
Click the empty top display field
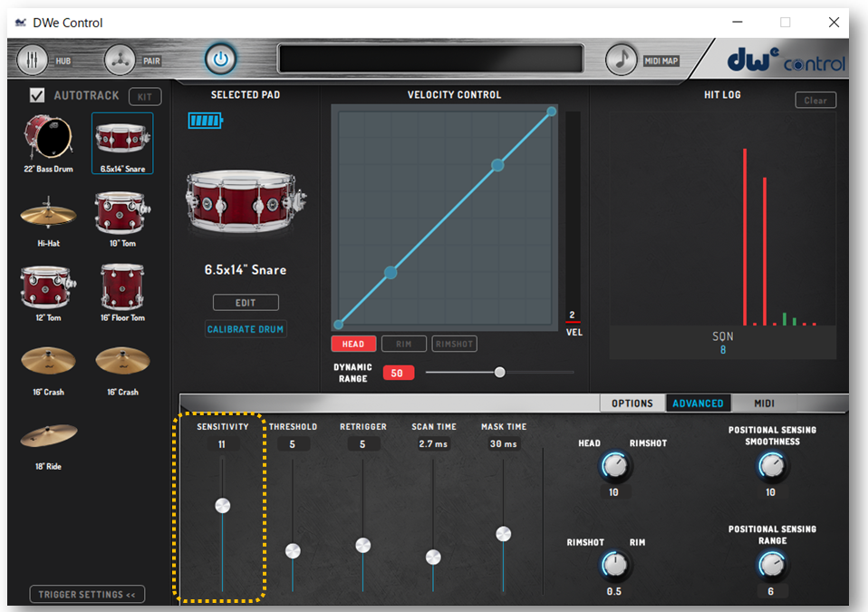pyautogui.click(x=430, y=59)
